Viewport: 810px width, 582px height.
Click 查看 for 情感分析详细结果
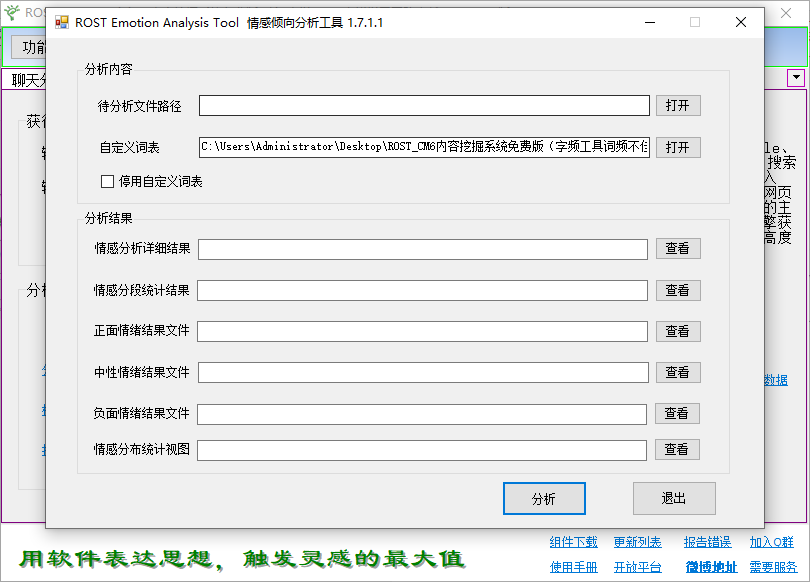click(677, 248)
